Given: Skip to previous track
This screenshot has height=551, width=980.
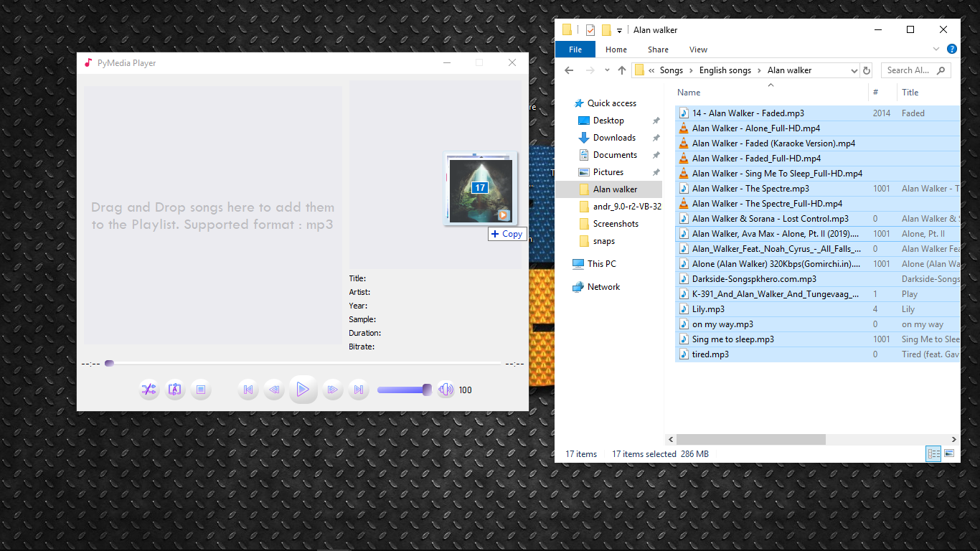Looking at the screenshot, I should (x=248, y=390).
